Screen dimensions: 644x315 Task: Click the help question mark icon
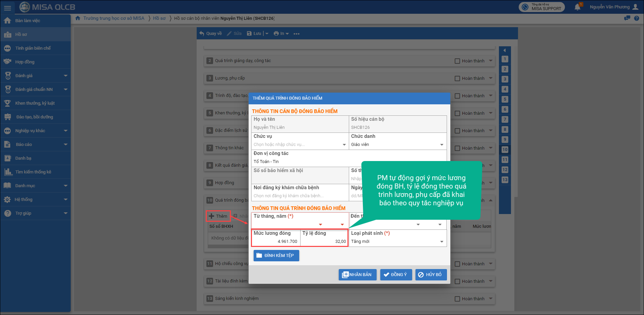pyautogui.click(x=637, y=18)
